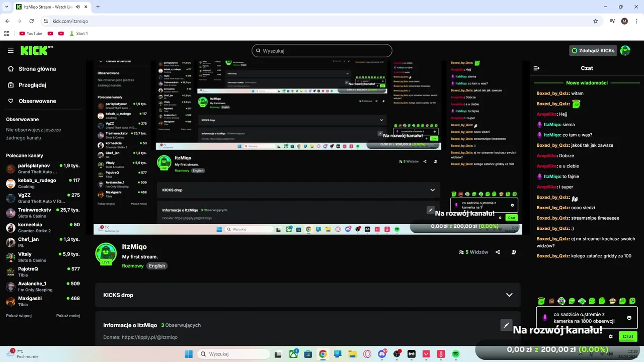Open Opera browser from taskbar
The height and width of the screenshot is (362, 644).
coord(367,354)
